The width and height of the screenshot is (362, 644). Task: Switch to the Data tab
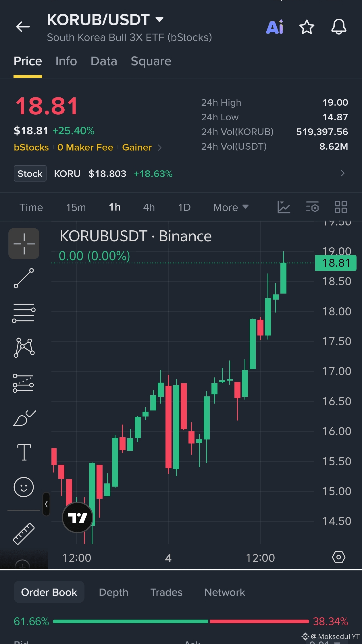pyautogui.click(x=104, y=61)
